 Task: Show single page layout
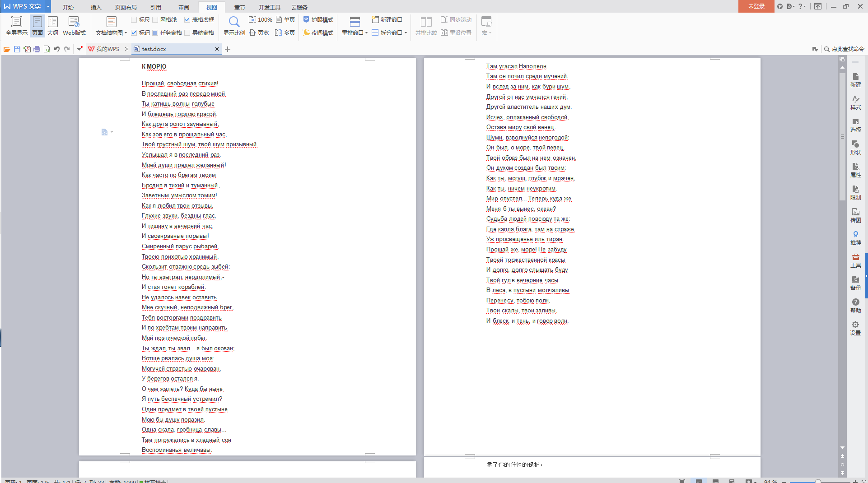285,20
